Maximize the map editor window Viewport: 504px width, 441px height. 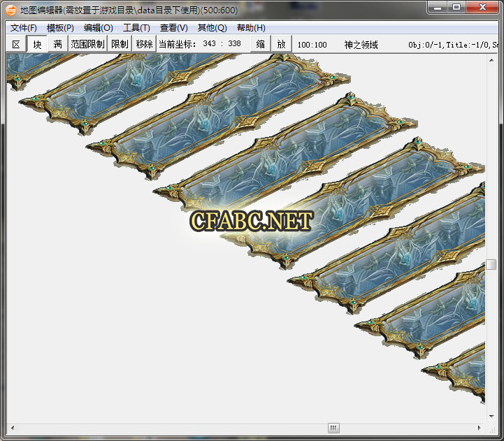point(456,8)
